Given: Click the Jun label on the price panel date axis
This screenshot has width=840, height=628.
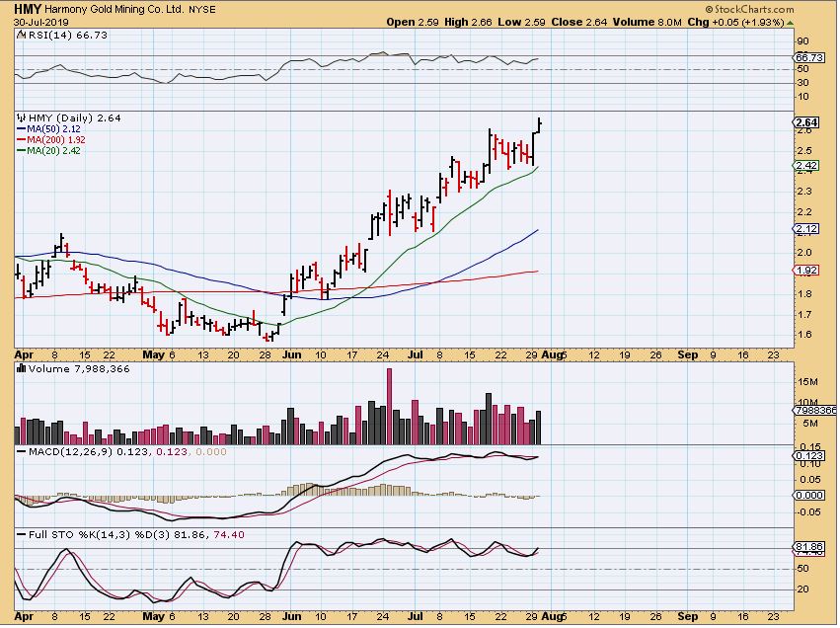Looking at the screenshot, I should click(292, 355).
